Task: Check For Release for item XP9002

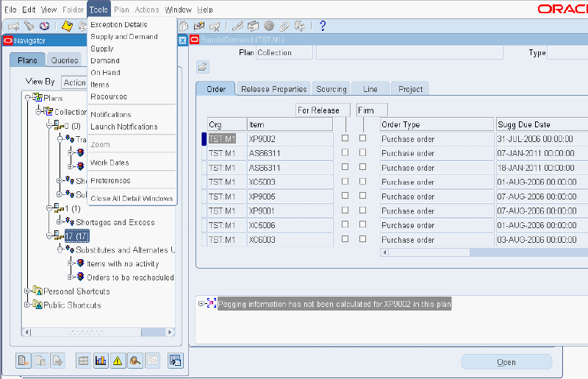Action: [345, 138]
